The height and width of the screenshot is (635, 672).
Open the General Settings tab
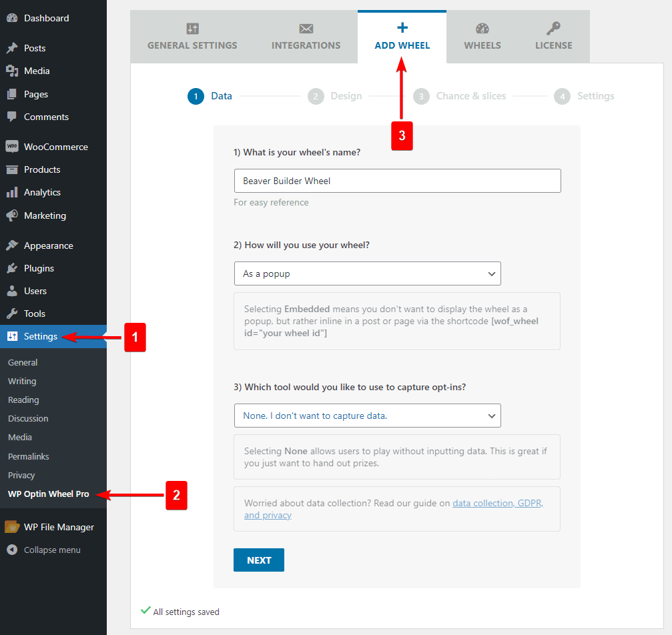coord(192,37)
